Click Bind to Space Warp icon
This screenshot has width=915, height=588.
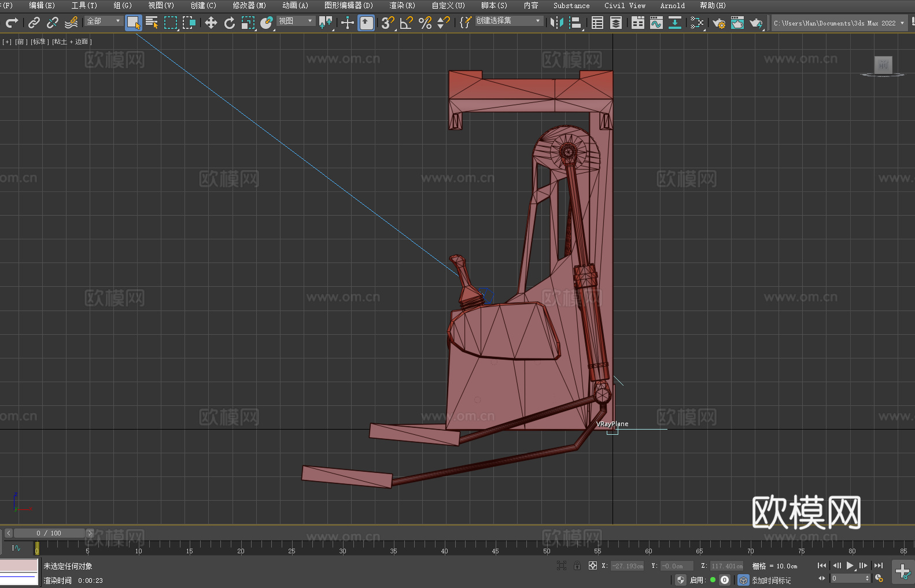point(71,23)
